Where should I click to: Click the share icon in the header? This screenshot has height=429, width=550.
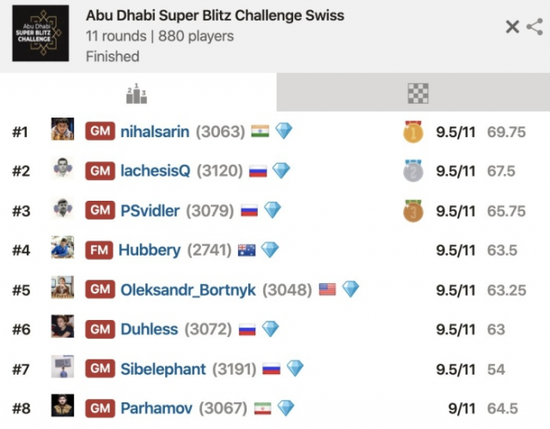coord(535,27)
